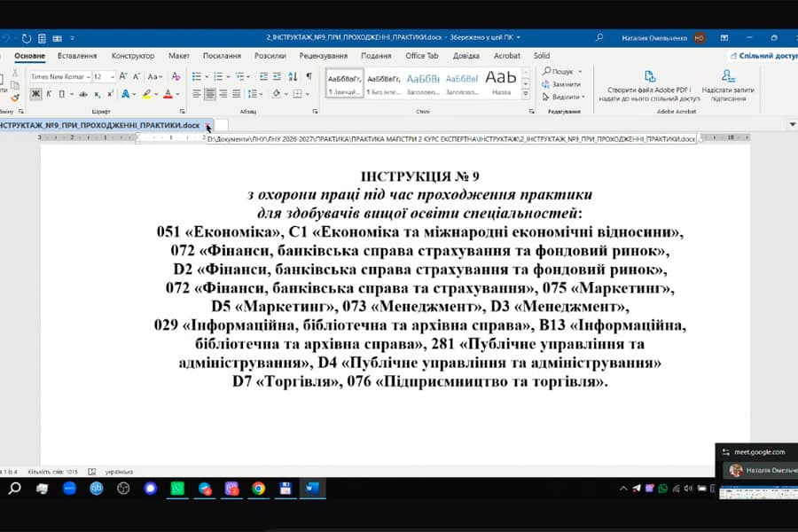Click the Спільний доступ share button

[764, 56]
